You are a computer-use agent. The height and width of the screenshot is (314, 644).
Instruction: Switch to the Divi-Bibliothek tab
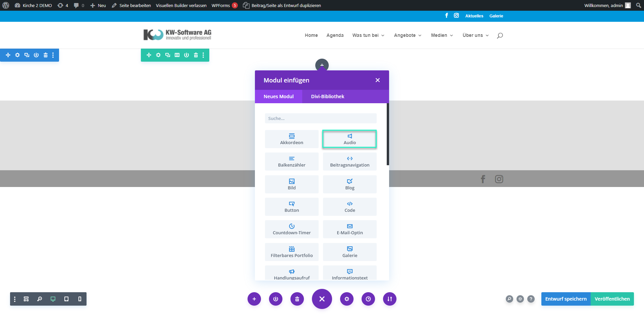tap(327, 97)
